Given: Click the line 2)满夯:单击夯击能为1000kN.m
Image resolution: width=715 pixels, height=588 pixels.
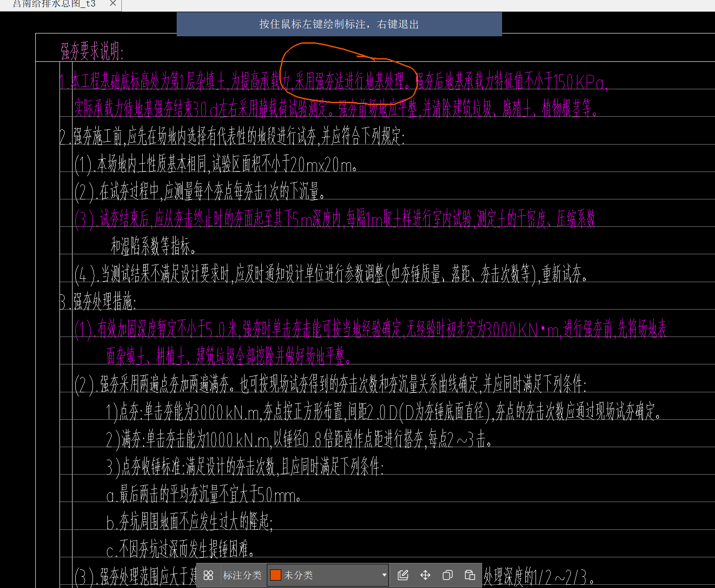Looking at the screenshot, I should (299, 439).
